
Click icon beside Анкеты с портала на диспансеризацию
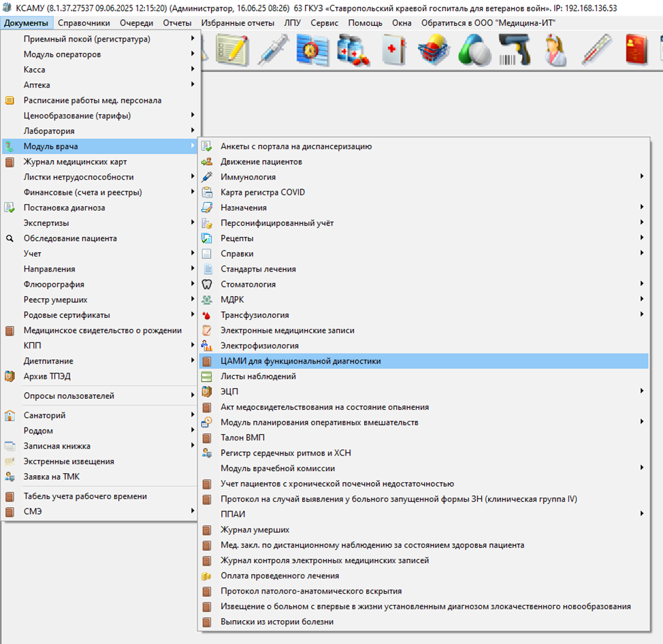point(207,146)
